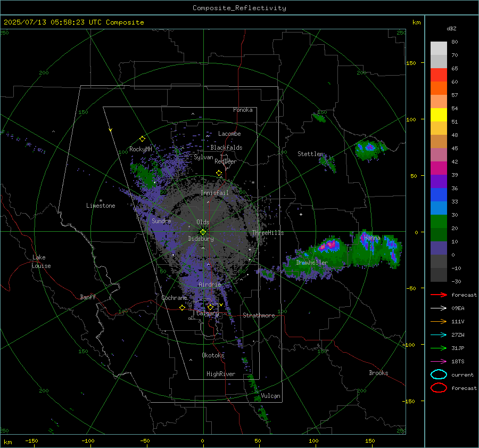This screenshot has height=448, width=479.
Task: Click the green 31JP arrow legend icon
Action: tap(439, 348)
